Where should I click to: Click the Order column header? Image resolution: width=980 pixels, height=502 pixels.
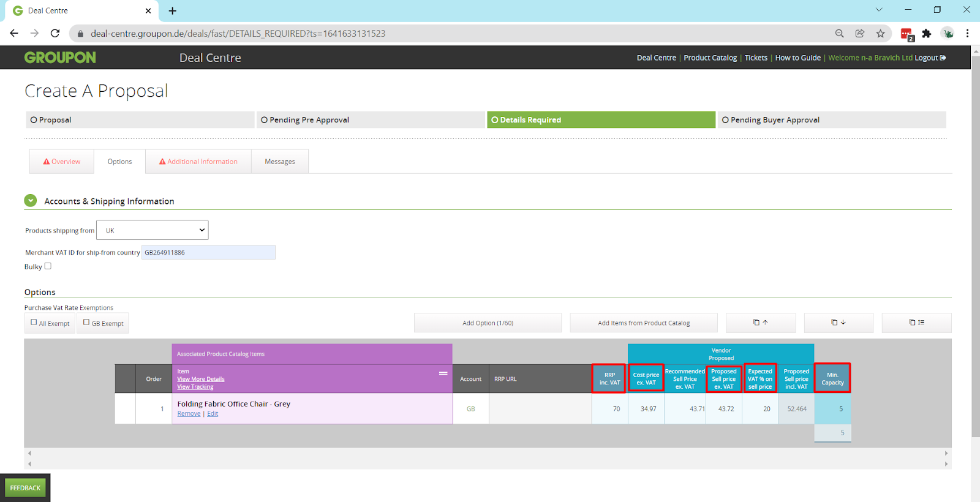[x=154, y=379]
